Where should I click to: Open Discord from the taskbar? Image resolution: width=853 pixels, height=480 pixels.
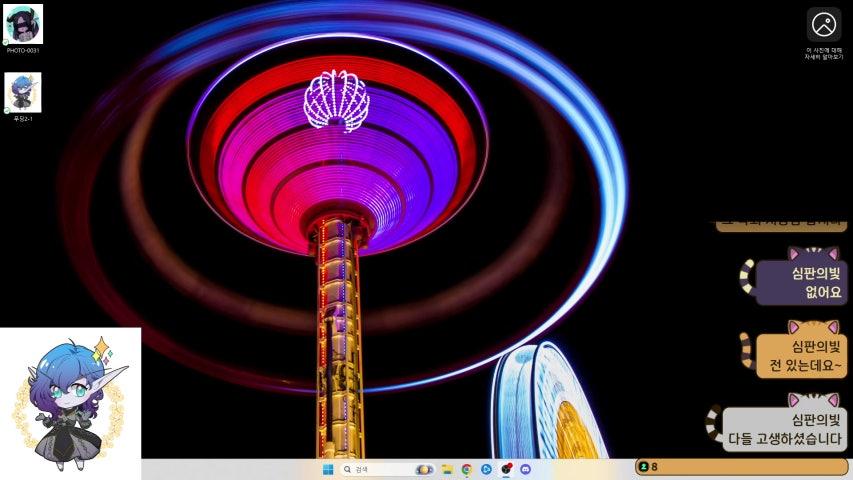(525, 469)
